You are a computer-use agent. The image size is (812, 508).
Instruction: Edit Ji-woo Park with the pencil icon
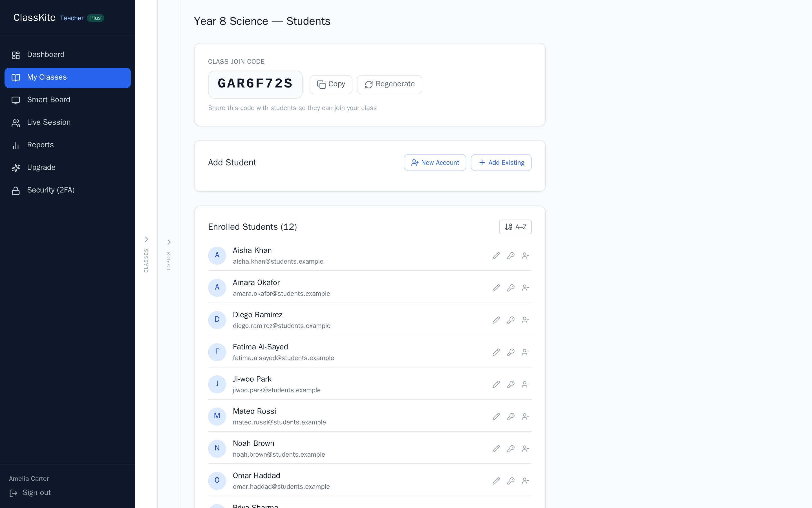496,384
